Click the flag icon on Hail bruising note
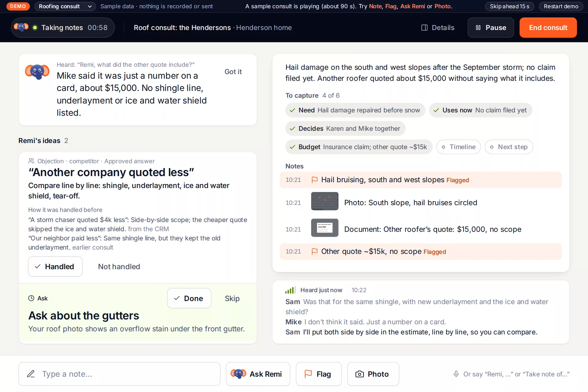588x392 pixels. tap(315, 180)
